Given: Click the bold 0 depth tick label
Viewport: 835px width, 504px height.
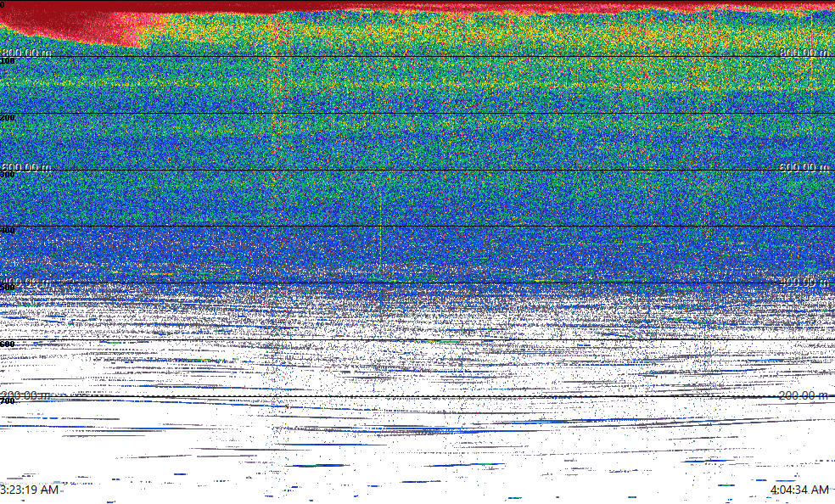Looking at the screenshot, I should [x=3, y=4].
